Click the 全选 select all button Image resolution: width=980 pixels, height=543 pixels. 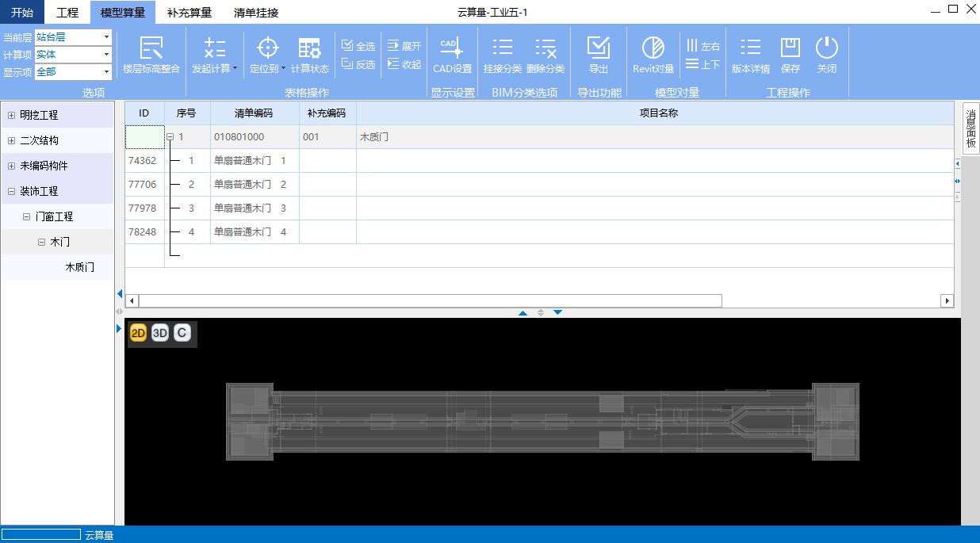(358, 46)
